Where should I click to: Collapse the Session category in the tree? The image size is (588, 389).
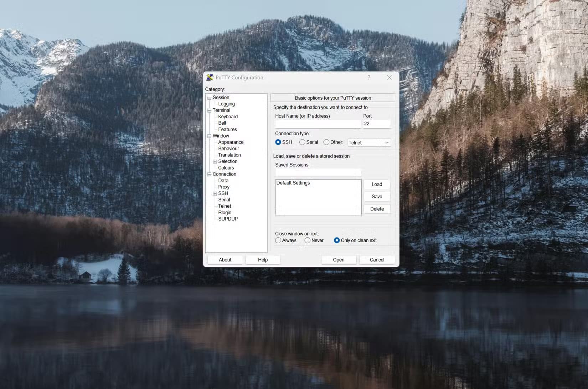[x=209, y=97]
